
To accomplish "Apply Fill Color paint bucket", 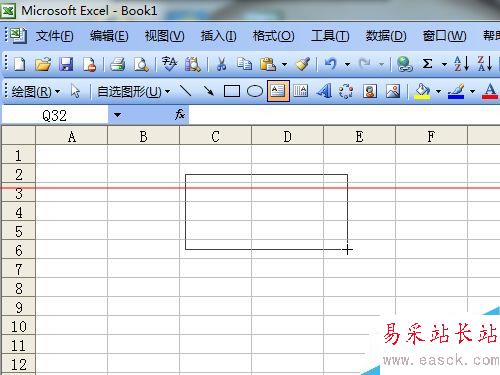I will coord(422,91).
